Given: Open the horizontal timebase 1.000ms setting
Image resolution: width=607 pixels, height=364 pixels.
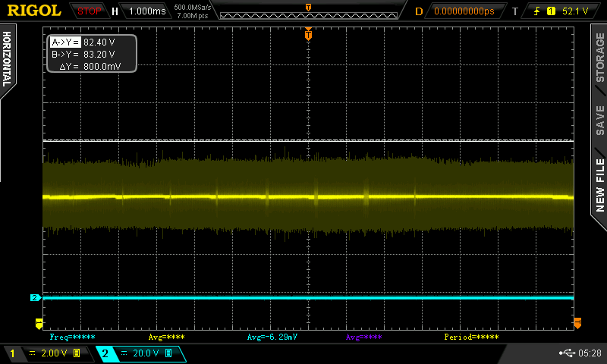Looking at the screenshot, I should click(147, 11).
